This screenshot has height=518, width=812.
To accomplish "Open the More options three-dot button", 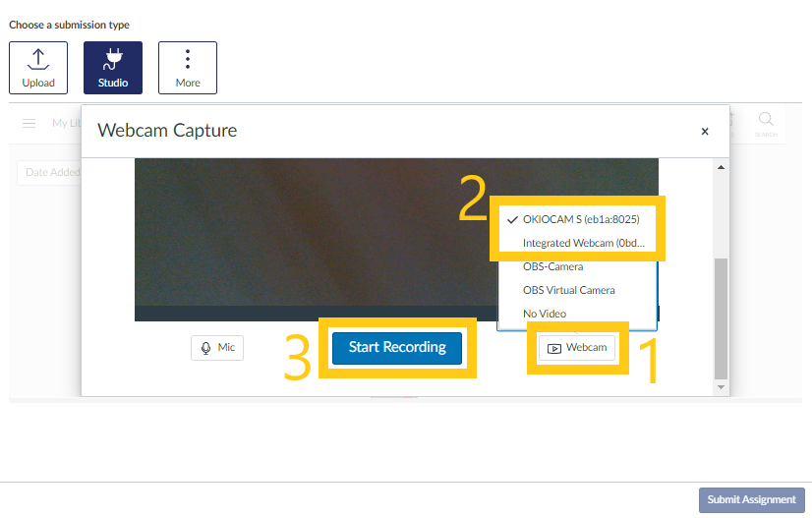I will coord(188,68).
